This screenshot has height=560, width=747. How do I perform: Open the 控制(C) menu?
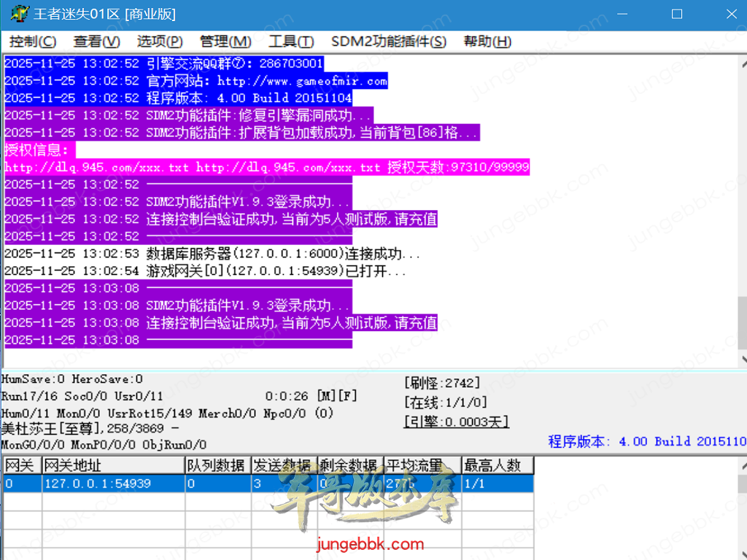tap(33, 42)
